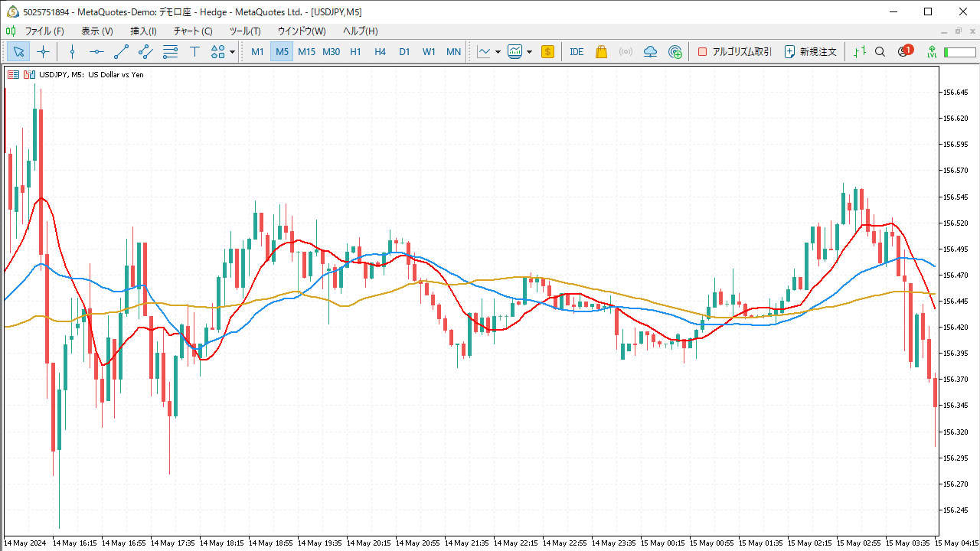Open the search magnifier
This screenshot has width=980, height=551.
click(x=880, y=51)
